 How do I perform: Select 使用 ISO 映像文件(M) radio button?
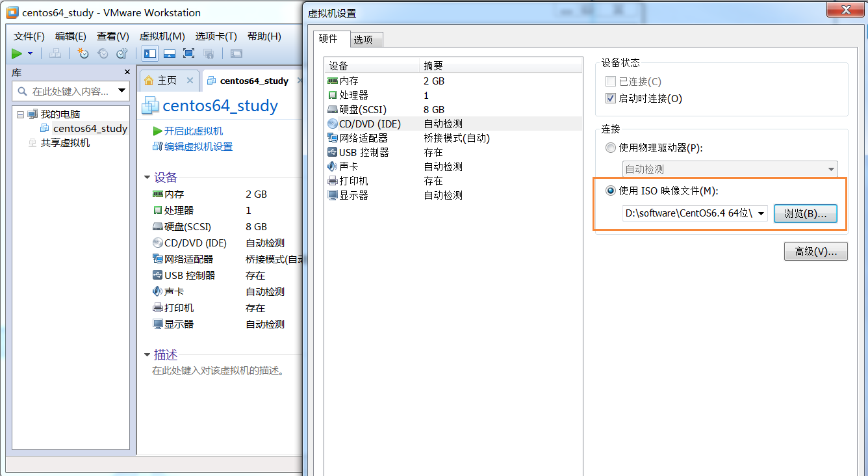tap(610, 191)
